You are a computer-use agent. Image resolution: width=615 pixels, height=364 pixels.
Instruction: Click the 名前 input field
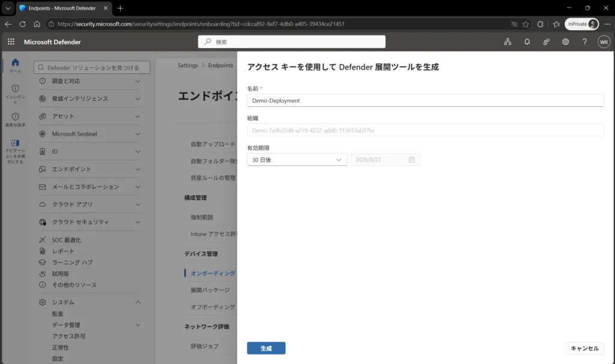coord(425,100)
